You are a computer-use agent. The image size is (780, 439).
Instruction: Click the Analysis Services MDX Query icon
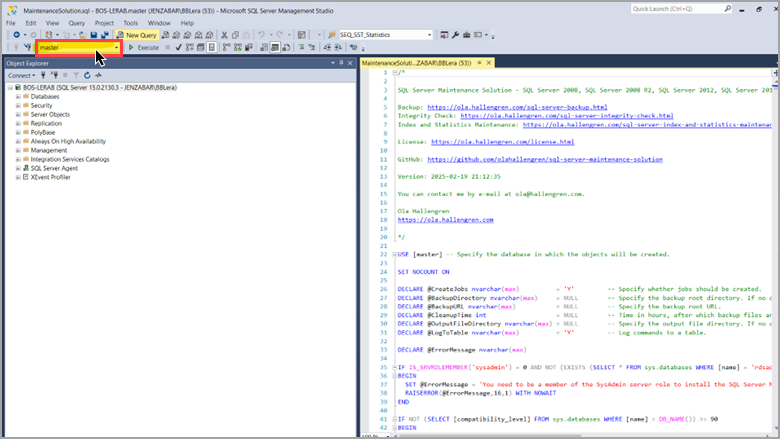176,35
